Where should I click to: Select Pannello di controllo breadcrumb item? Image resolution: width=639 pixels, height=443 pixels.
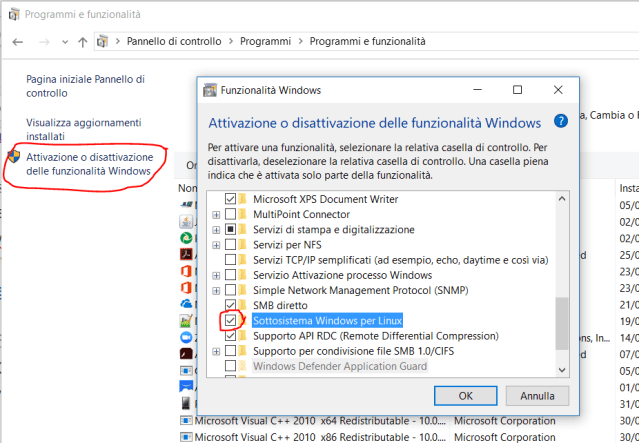[x=175, y=41]
